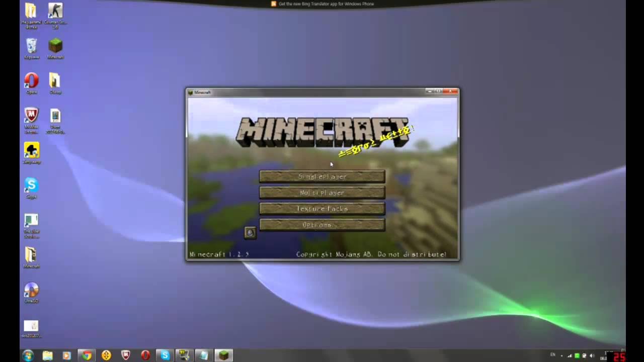This screenshot has height=362, width=644.
Task: Open the Minecraft folder on the desktop
Action: pos(31,257)
